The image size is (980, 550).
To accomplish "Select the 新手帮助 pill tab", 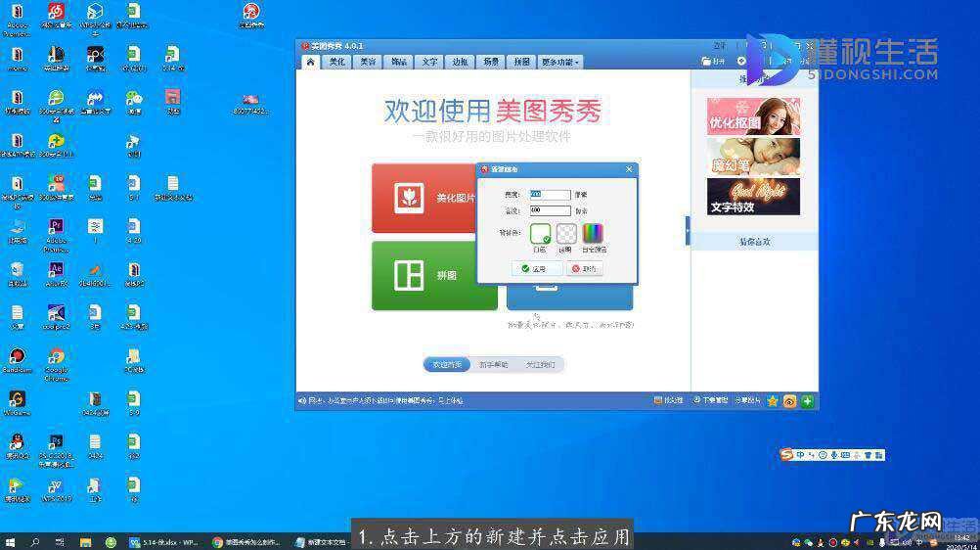I will click(493, 364).
